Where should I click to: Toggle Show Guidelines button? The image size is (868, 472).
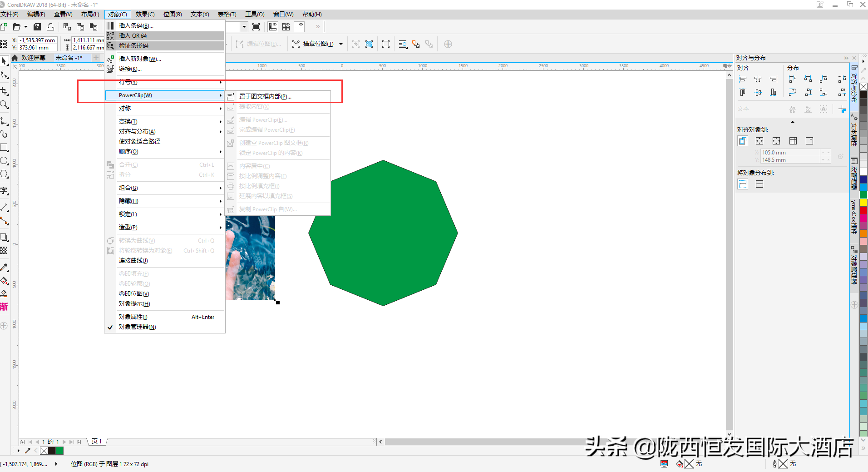click(x=299, y=27)
